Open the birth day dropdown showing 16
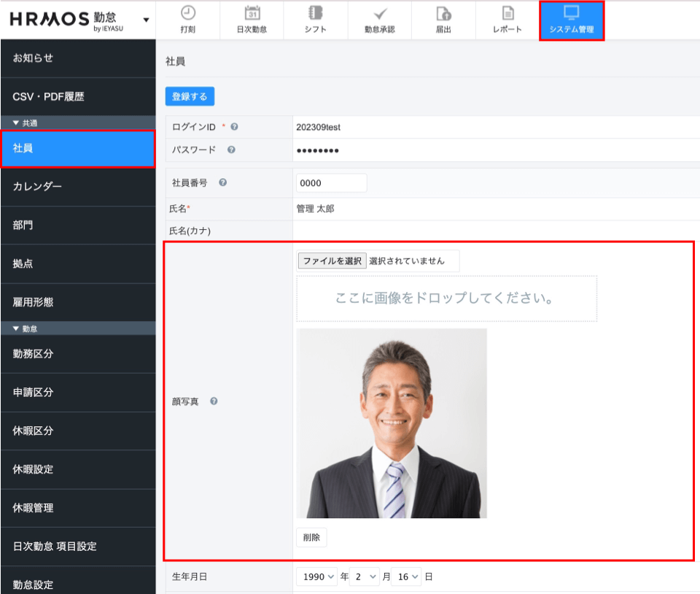 406,576
